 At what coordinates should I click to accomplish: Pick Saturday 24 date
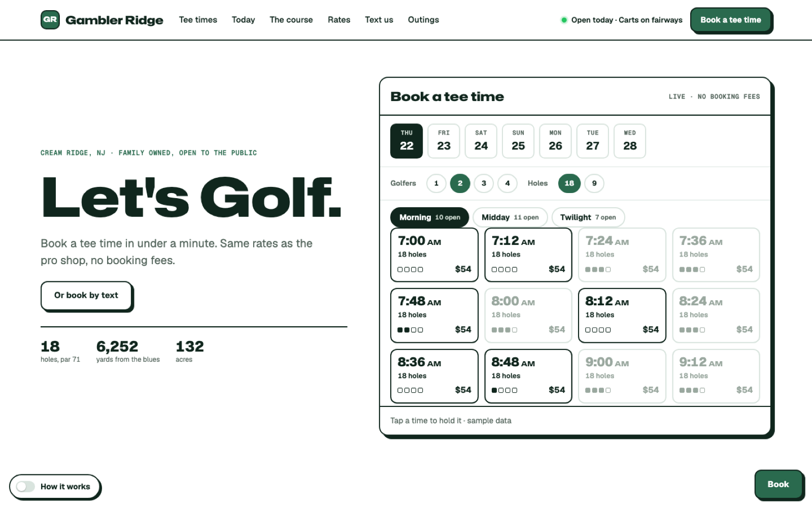(x=481, y=141)
